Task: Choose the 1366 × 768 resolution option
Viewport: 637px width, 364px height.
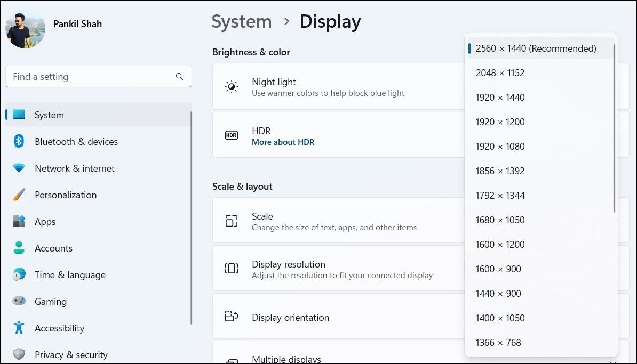Action: click(498, 342)
